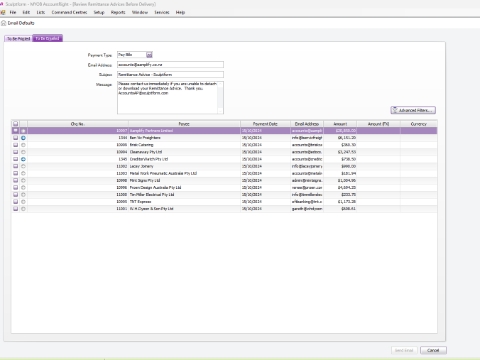Tick the checkbox for TNT Express

16,202
